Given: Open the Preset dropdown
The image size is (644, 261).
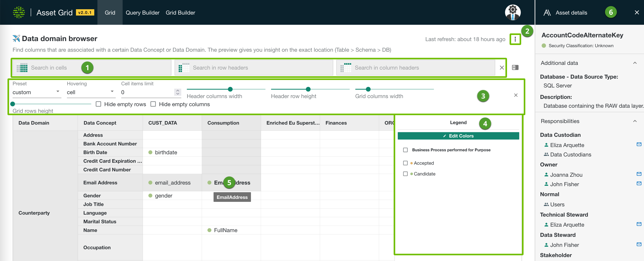Looking at the screenshot, I should click(37, 92).
